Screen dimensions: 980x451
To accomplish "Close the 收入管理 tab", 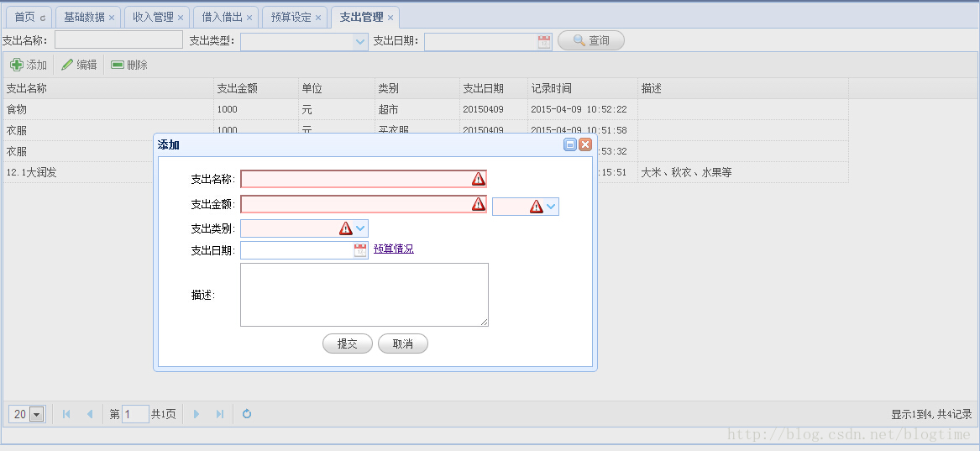I will click(x=181, y=18).
